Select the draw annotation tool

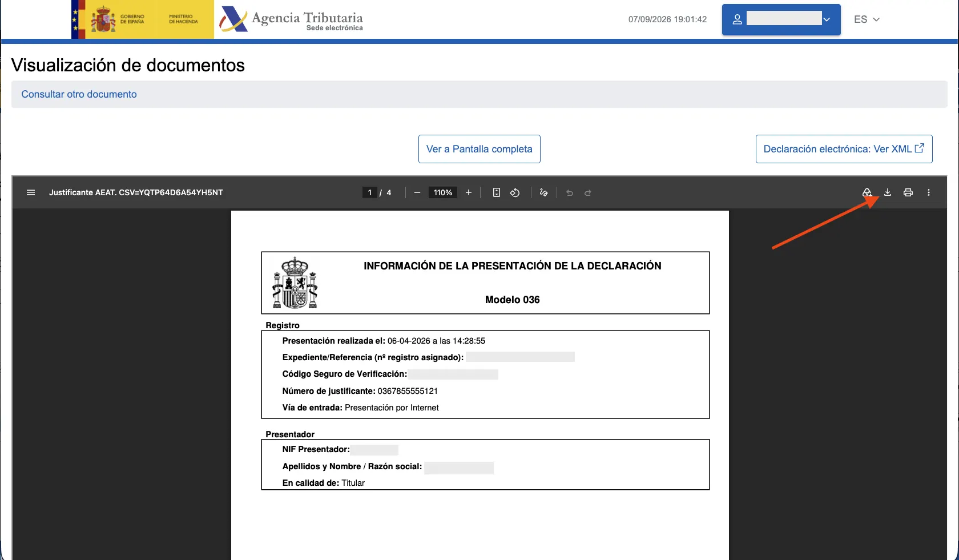click(x=543, y=192)
